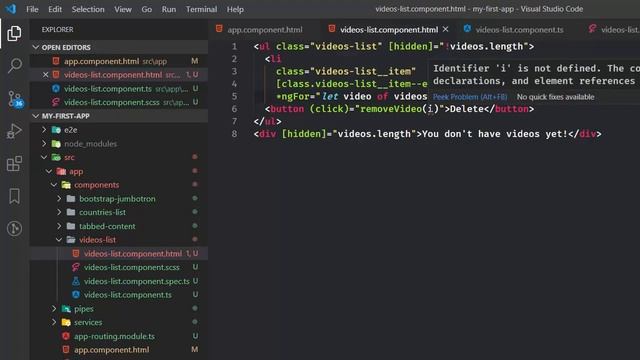Click HTML icon of videos-list.component.html tree row
Screen dimensions: 640x360
(76, 253)
